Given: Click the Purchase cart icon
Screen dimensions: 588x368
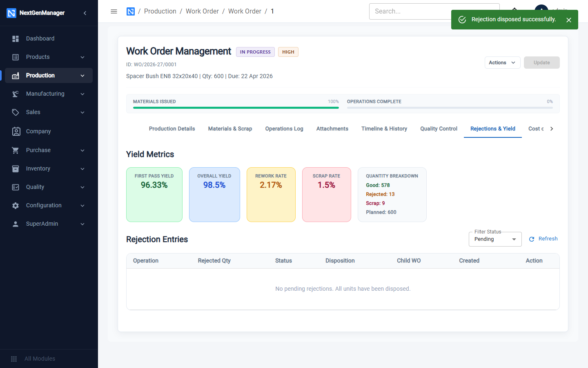Looking at the screenshot, I should (x=16, y=150).
